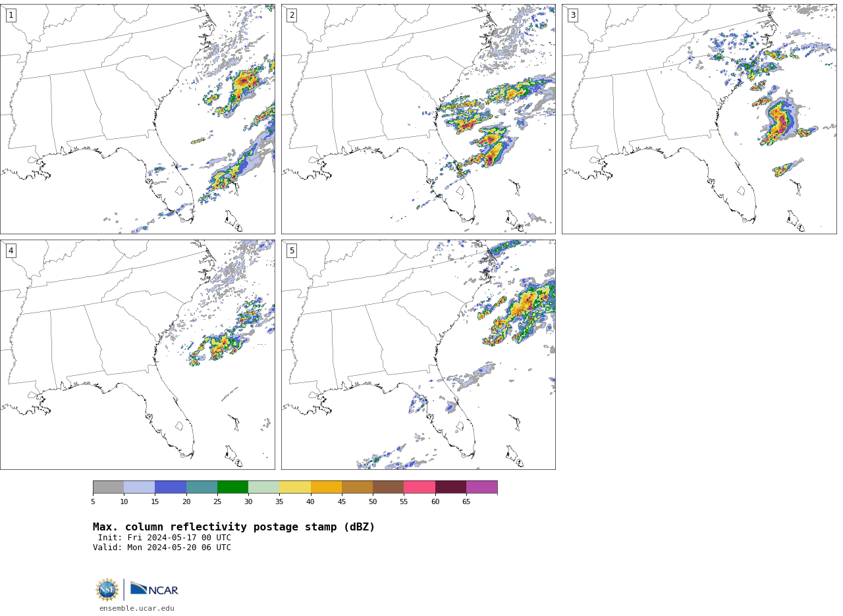Pick the pale green 30-35 dBZ swatch
Image resolution: width=843 pixels, height=616 pixels.
tap(263, 487)
